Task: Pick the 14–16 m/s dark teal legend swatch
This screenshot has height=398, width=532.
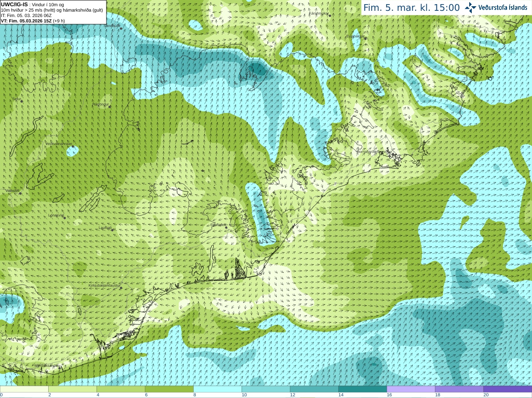Action: [x=362, y=389]
